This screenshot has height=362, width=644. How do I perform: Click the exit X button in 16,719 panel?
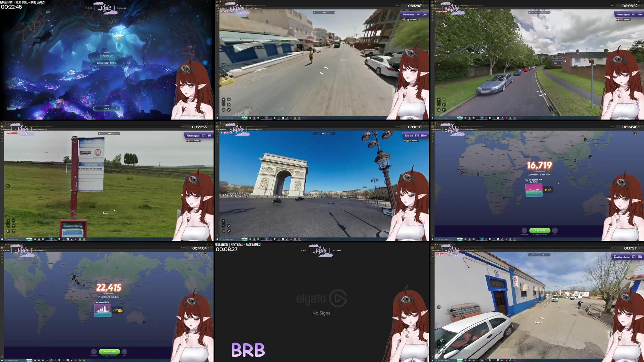click(555, 231)
